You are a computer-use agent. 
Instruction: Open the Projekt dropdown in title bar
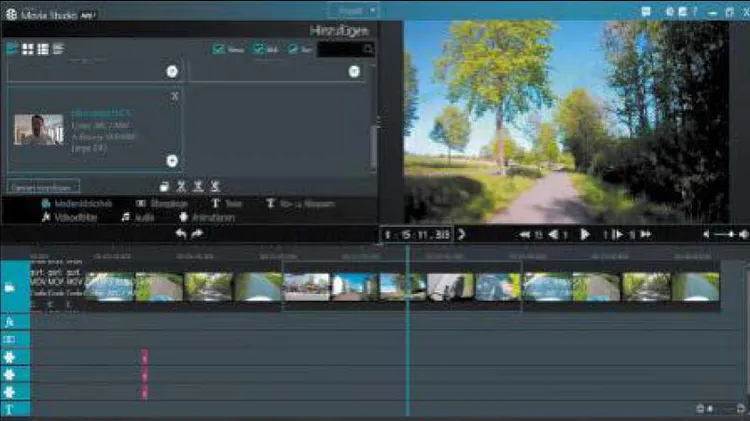354,10
